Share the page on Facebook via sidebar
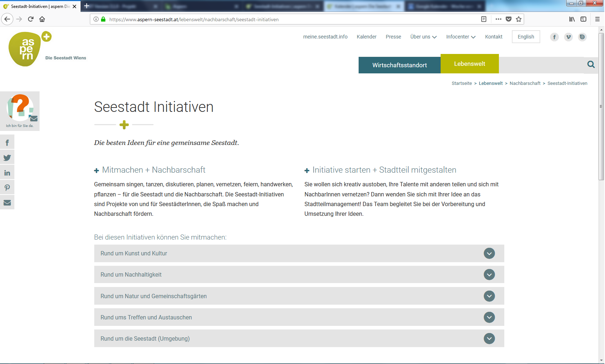Screen dimensions: 605x364 7,142
